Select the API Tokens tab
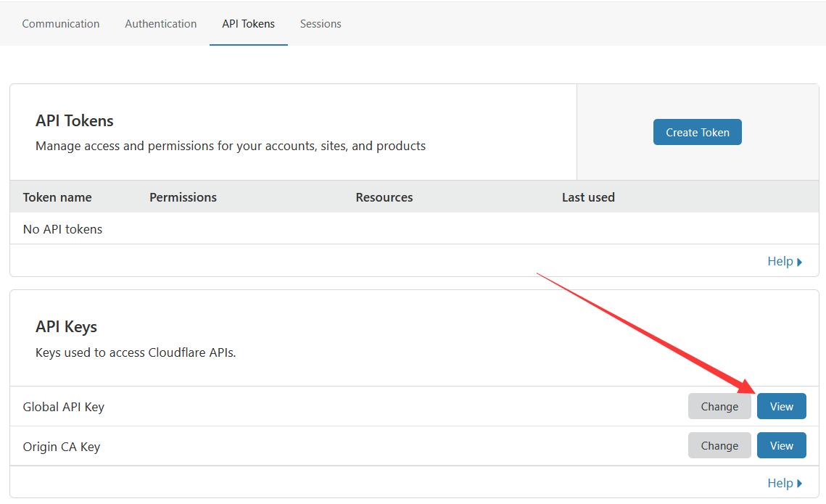This screenshot has width=826, height=504. 248,24
